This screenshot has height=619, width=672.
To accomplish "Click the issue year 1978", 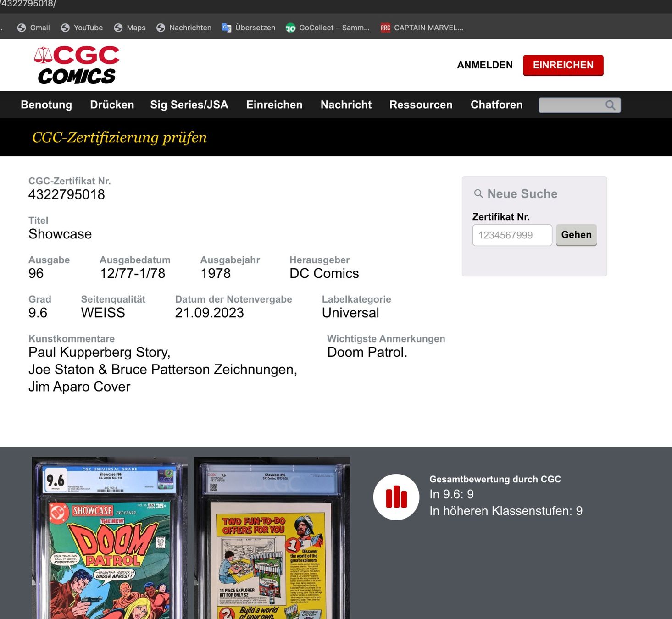I will coord(216,273).
